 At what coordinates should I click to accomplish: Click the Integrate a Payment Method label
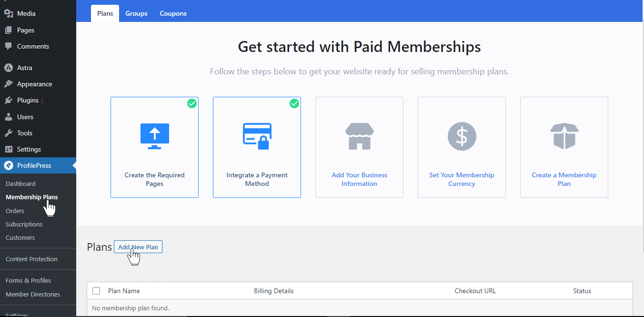[x=257, y=179]
